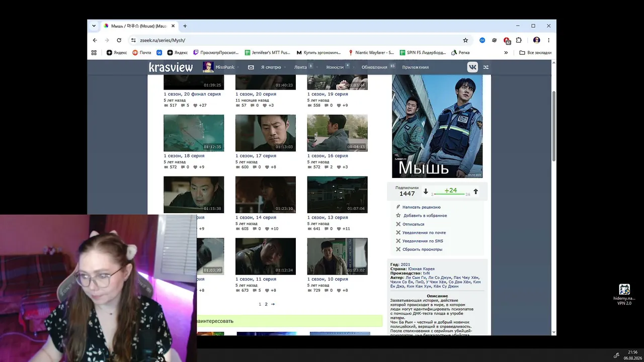
Task: Click the comment icon under episode 17
Action: click(255, 167)
